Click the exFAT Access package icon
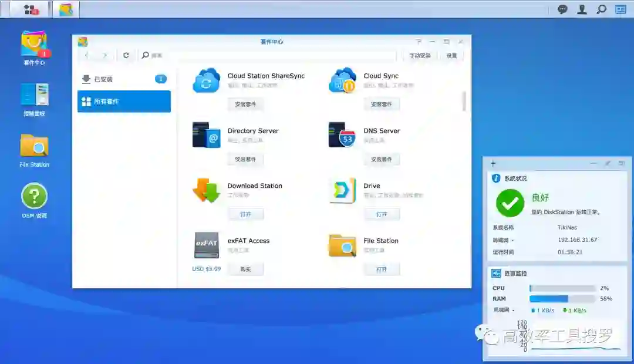The image size is (634, 364). pos(207,245)
